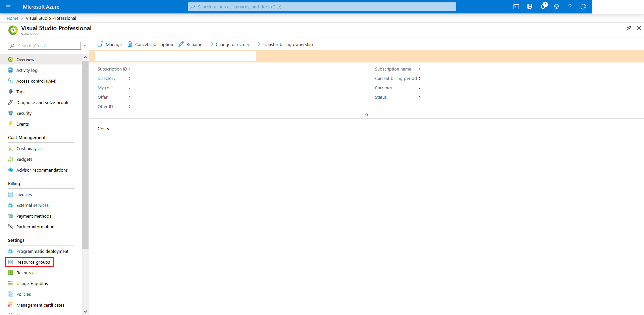The image size is (644, 315).
Task: Click the Payment methods card icon
Action: pos(11,216)
